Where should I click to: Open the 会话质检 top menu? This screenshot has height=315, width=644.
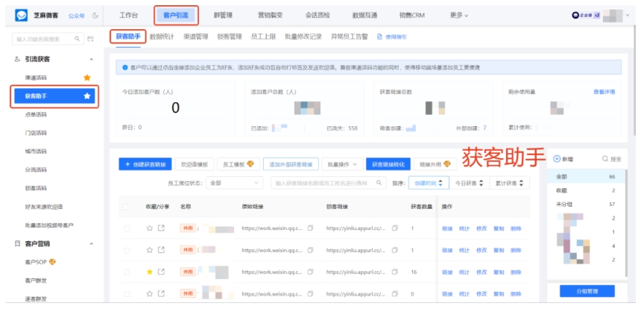318,15
